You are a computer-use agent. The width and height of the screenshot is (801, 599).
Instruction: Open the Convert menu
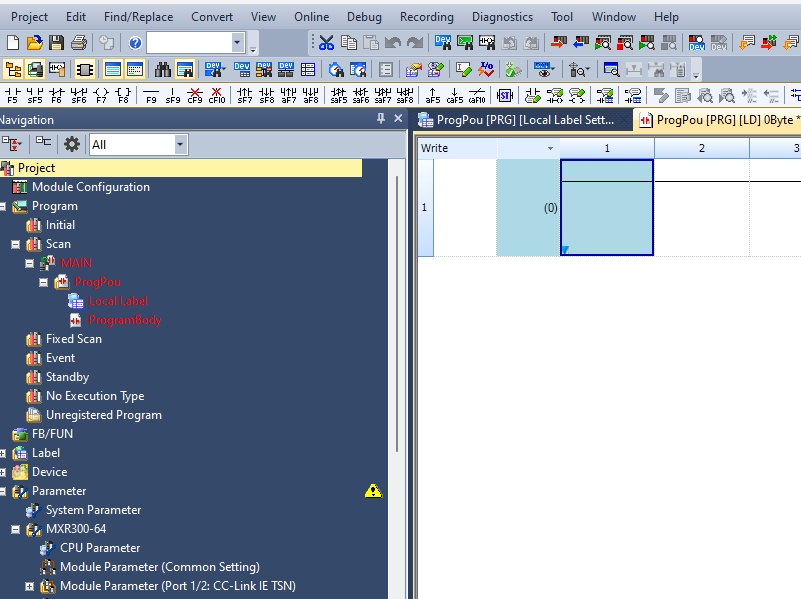click(212, 17)
